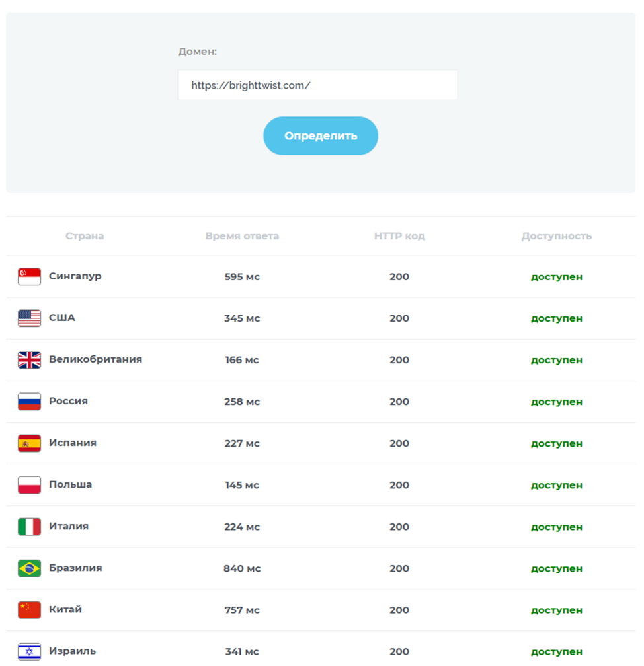Image resolution: width=644 pixels, height=666 pixels.
Task: Click the доступен status for Сингапур
Action: 557,277
